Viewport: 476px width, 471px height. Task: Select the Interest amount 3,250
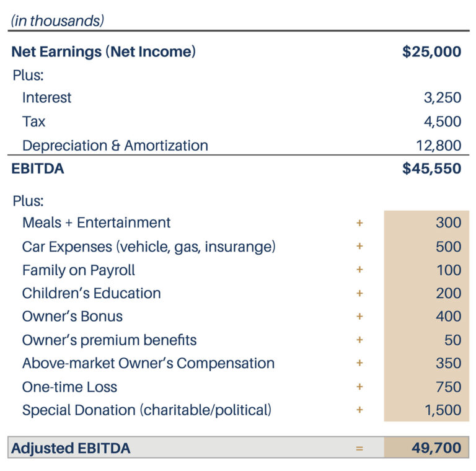coord(443,98)
